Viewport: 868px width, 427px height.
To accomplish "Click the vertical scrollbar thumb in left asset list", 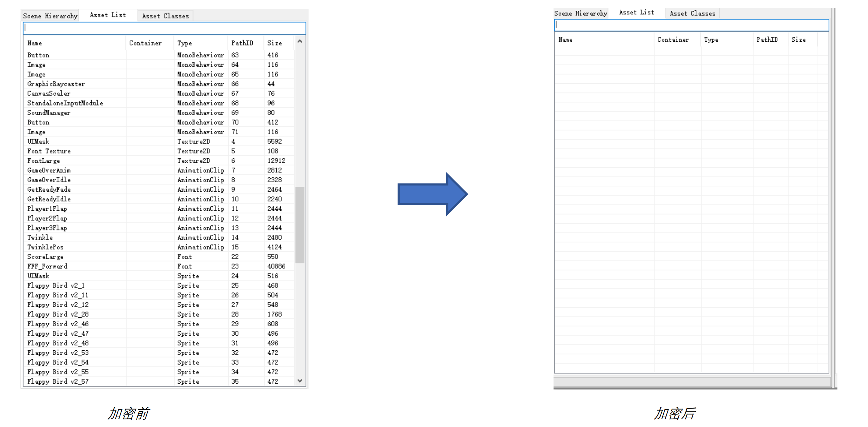I will pyautogui.click(x=300, y=225).
